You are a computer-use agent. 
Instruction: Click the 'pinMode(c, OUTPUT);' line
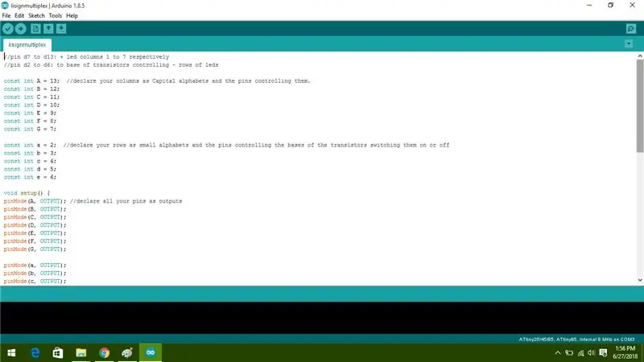(35, 281)
